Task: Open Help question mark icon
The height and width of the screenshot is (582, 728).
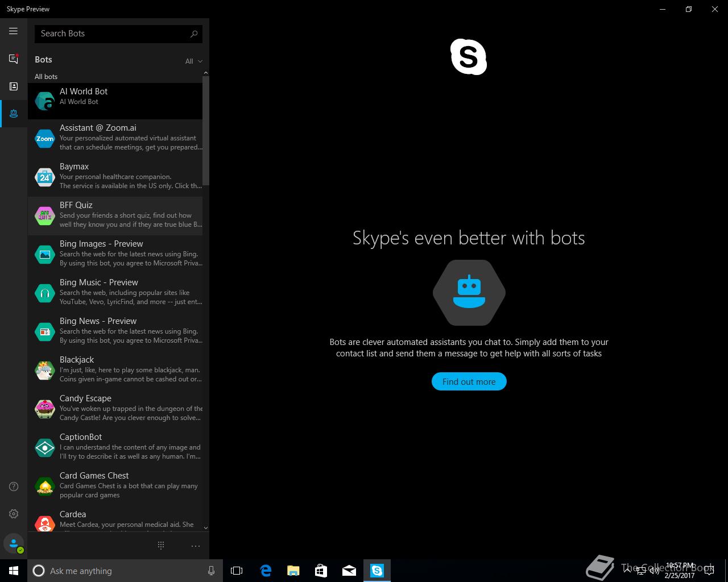Action: point(14,487)
